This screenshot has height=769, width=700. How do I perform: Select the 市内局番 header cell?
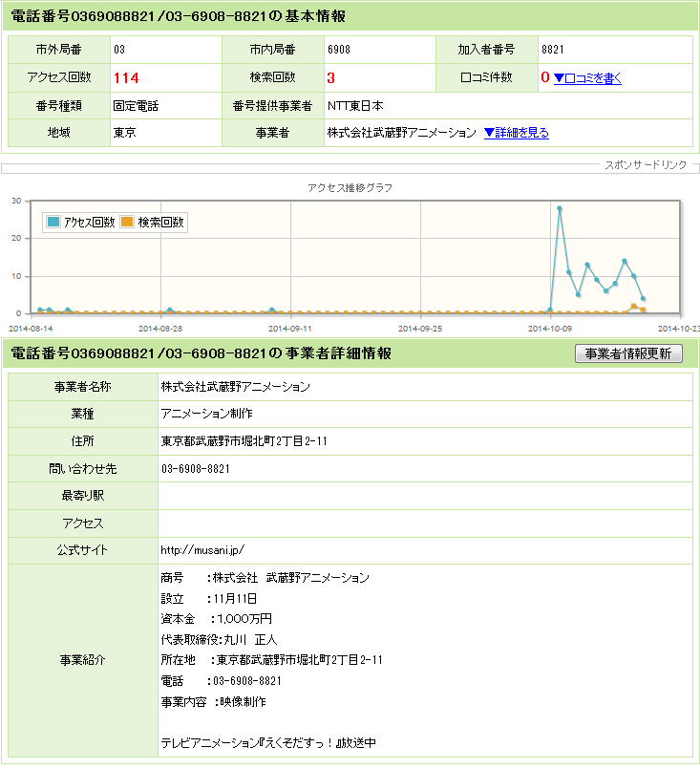pyautogui.click(x=273, y=50)
